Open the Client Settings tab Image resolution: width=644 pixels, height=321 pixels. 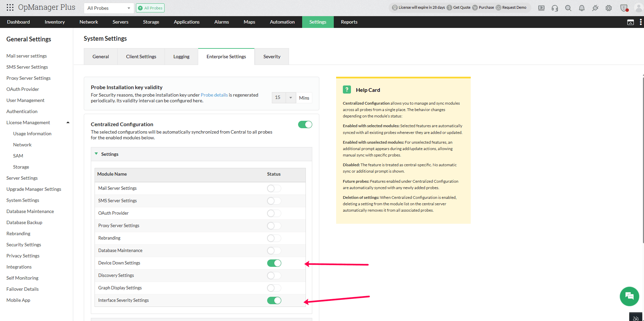click(x=141, y=57)
